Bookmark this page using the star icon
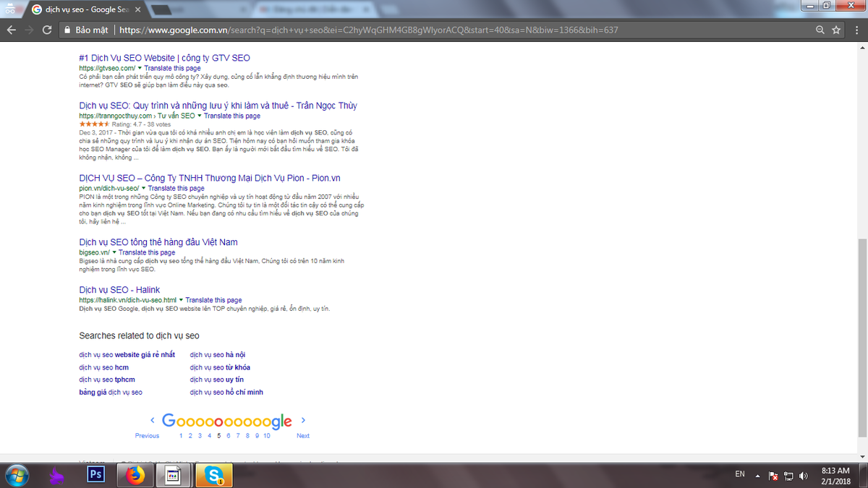This screenshot has width=868, height=488. 836,30
